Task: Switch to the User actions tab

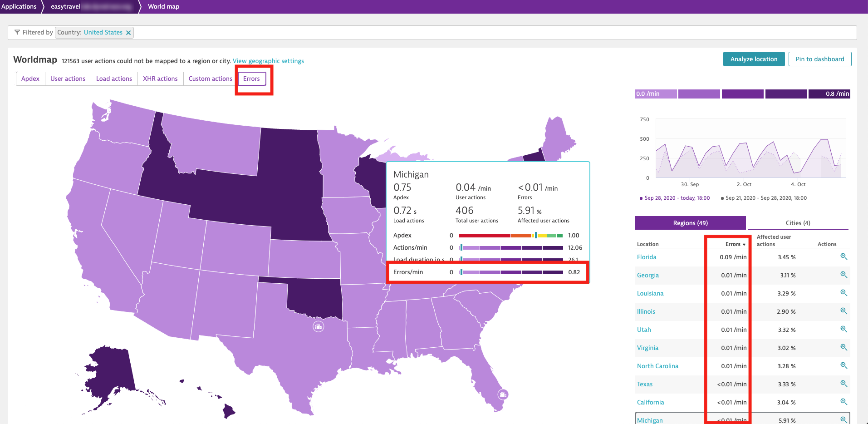Action: (68, 79)
